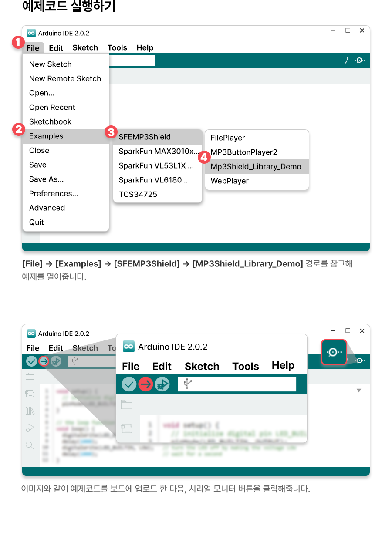Viewport: 392px width, 536px height.
Task: Click the Search magnifier icon in the left sidebar
Action: [30, 445]
